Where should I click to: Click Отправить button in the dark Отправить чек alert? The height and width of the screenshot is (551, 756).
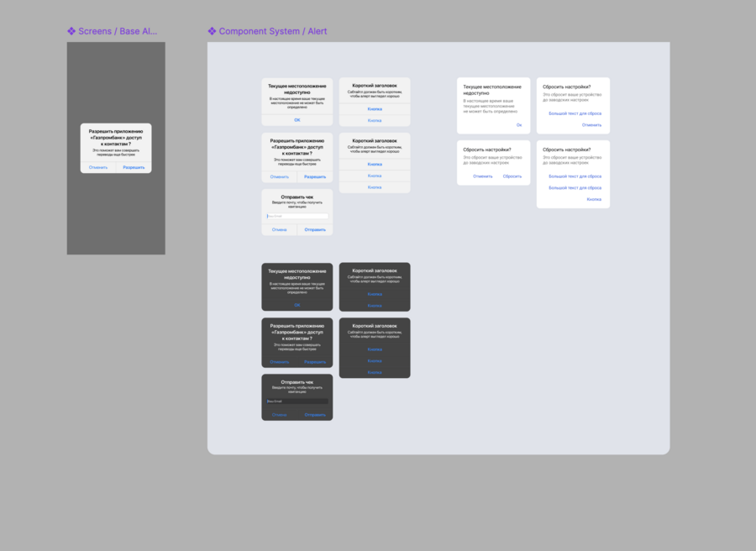(x=315, y=415)
